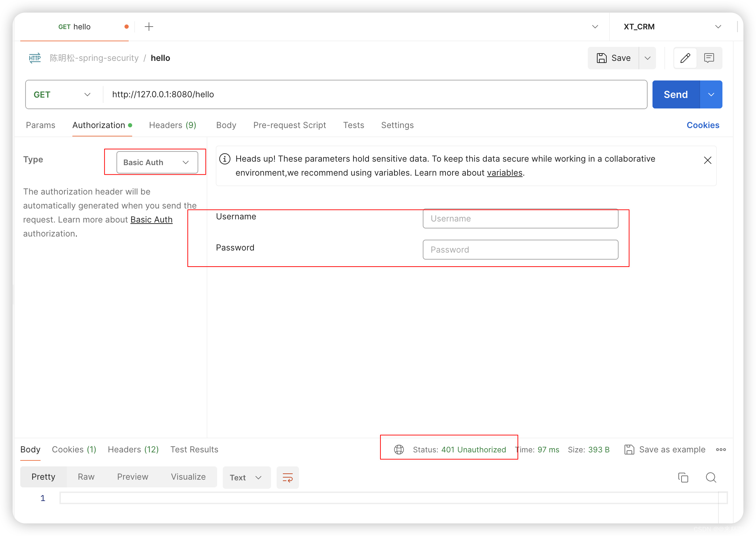756x536 pixels.
Task: Open the comments icon
Action: (709, 58)
